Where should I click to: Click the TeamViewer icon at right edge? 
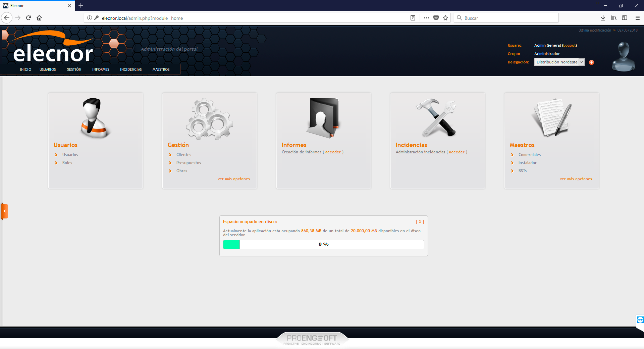640,320
